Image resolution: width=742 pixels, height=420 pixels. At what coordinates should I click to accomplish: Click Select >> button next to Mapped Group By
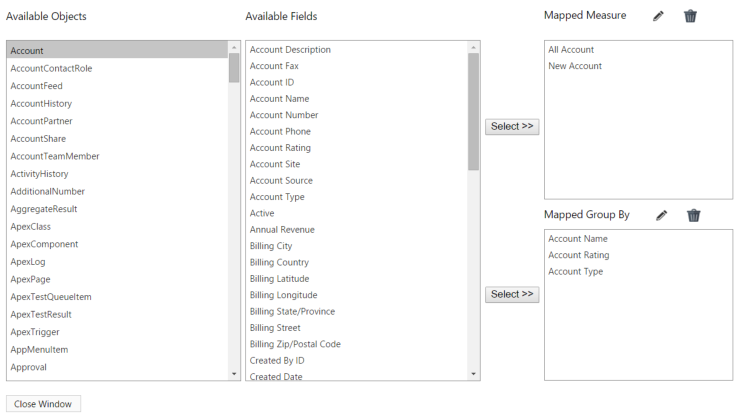tap(512, 294)
